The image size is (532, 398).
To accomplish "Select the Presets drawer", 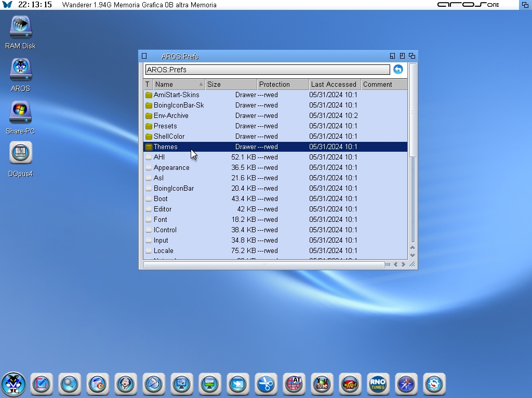I will click(x=165, y=126).
